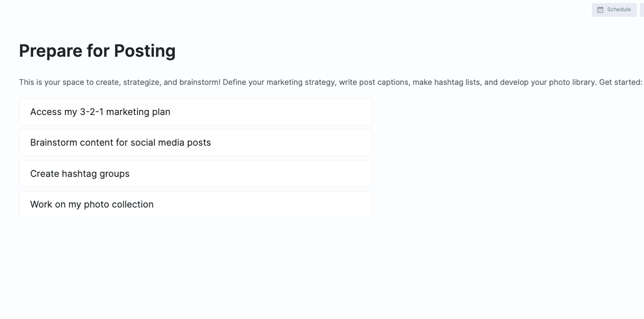Click the Prepare for Posting heading

coord(97,51)
